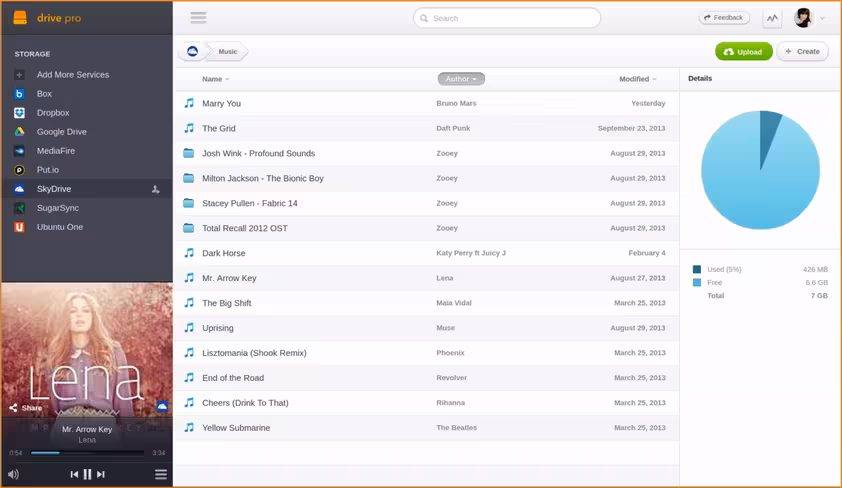Click the SkyDrive cloud icon in sidebar

[19, 189]
